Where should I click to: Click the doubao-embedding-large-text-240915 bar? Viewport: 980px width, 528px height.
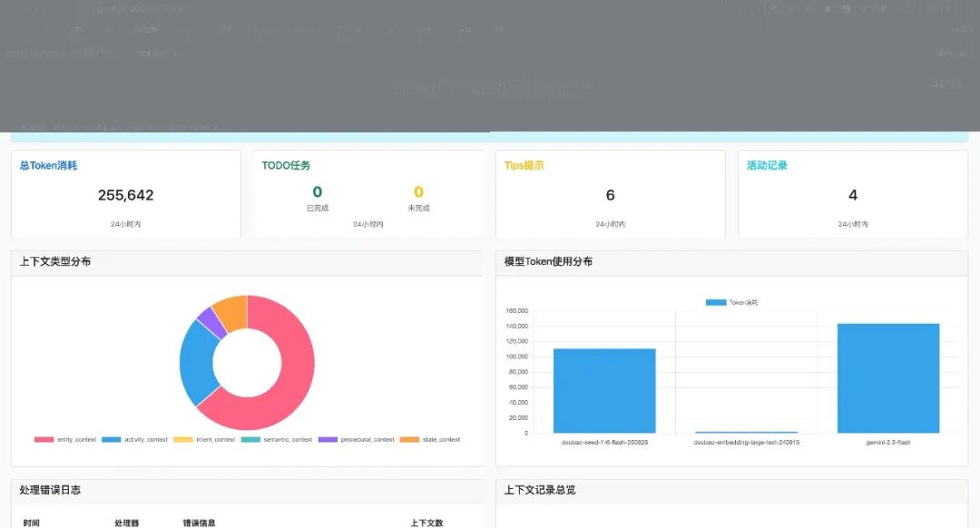[746, 432]
